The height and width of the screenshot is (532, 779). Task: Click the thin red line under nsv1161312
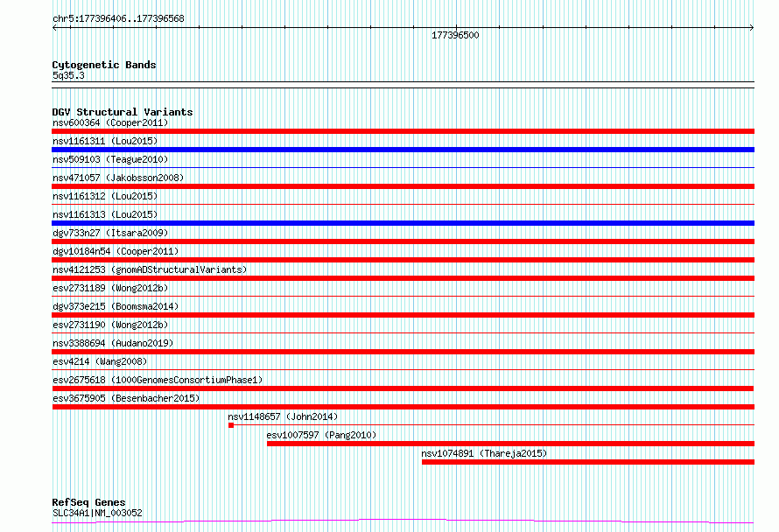(x=403, y=204)
